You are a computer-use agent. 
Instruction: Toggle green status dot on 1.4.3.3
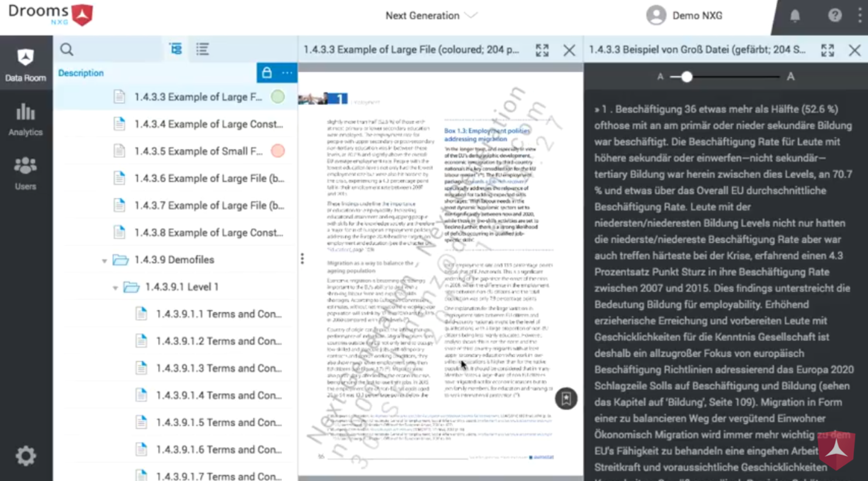[x=278, y=97]
